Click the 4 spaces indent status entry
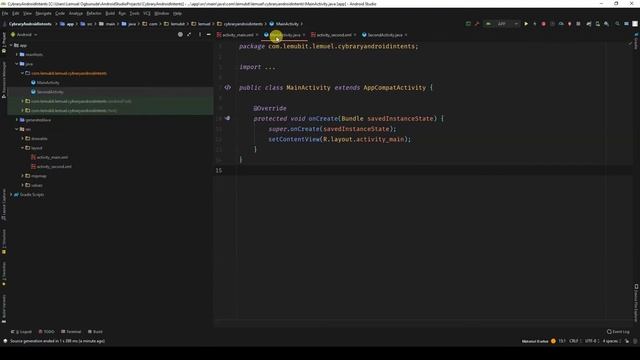The image size is (640, 360). (611, 341)
